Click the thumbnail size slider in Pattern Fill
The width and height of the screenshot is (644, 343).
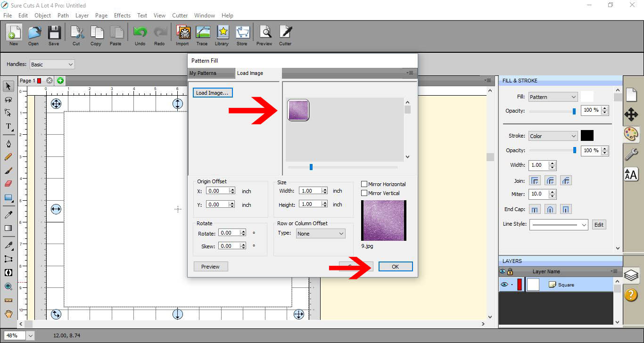[x=311, y=167]
